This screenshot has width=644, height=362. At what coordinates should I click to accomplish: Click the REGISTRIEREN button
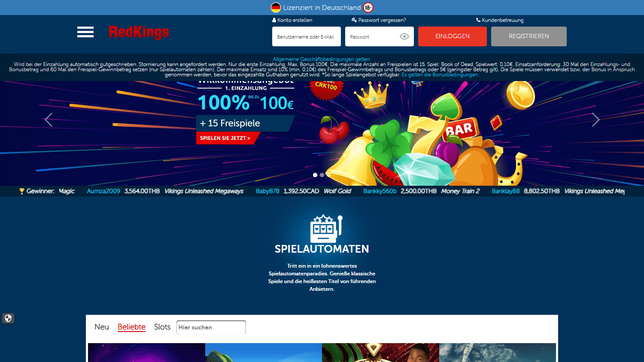coord(529,36)
